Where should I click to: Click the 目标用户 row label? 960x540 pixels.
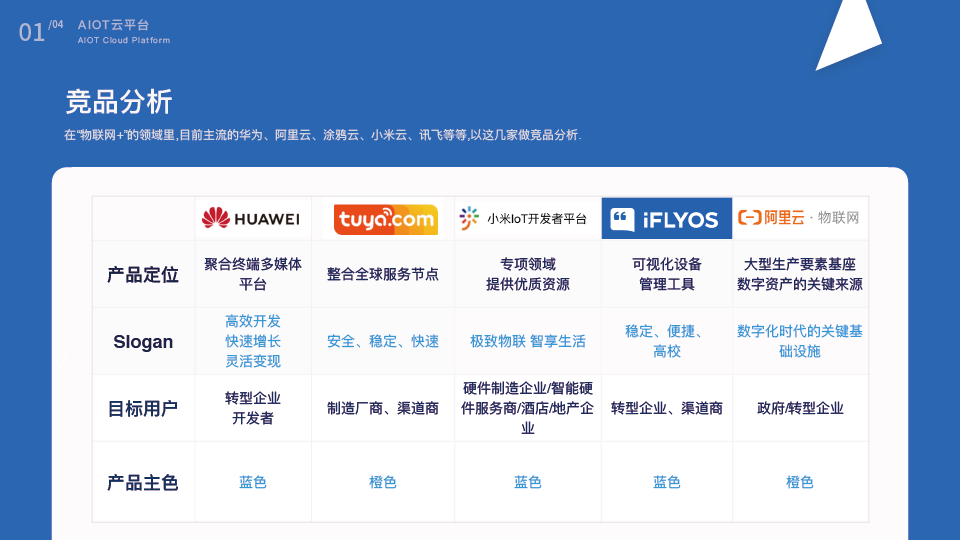pyautogui.click(x=143, y=408)
